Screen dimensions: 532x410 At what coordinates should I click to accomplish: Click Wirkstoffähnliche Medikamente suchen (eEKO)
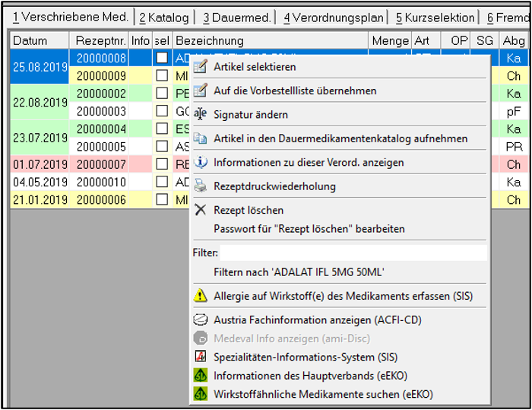click(x=323, y=394)
